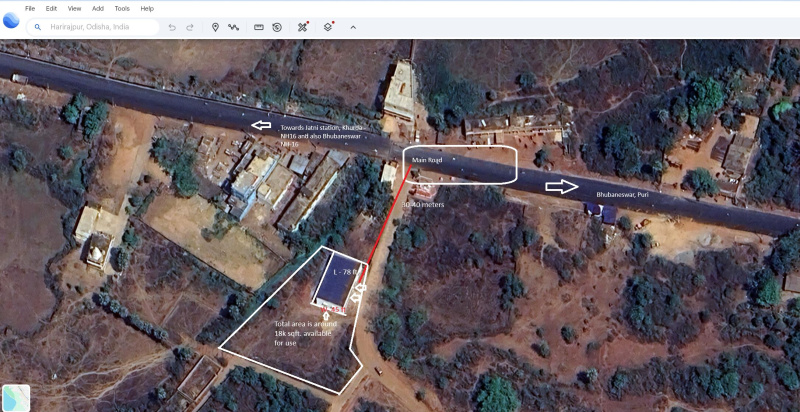Open the map layers panel
800x412 pixels.
click(x=328, y=27)
